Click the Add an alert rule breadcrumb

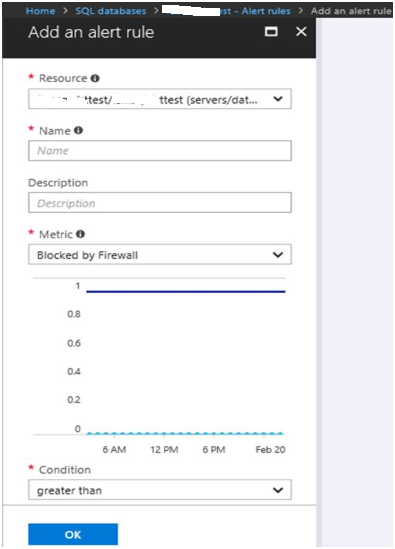[x=351, y=11]
